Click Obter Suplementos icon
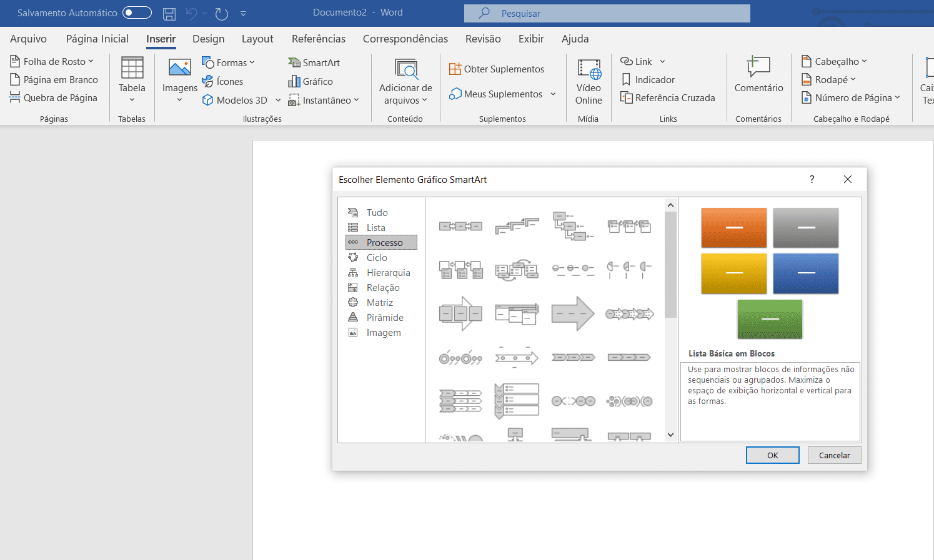This screenshot has height=560, width=934. (455, 69)
